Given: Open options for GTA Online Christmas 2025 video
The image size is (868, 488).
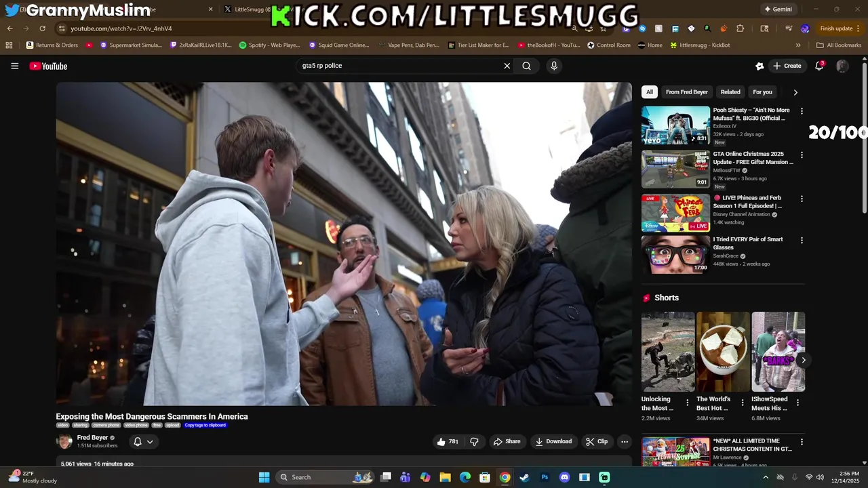Looking at the screenshot, I should (x=802, y=155).
